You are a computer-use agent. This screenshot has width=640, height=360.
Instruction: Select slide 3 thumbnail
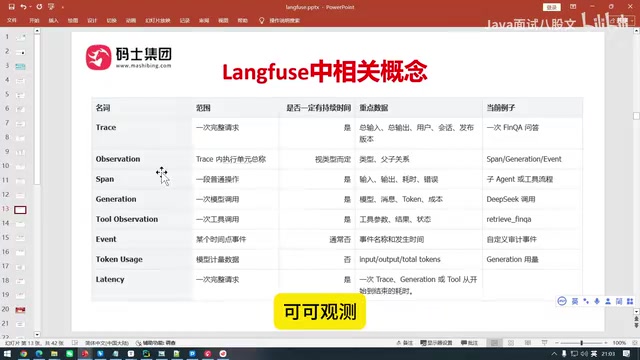point(20,67)
